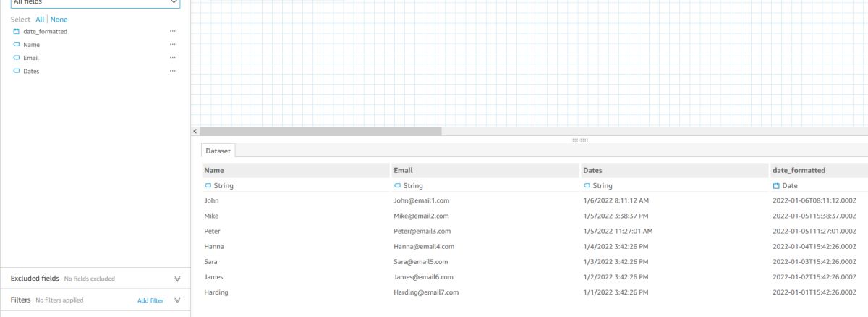
Task: Click cell Hanna@email4.com
Action: click(x=424, y=246)
